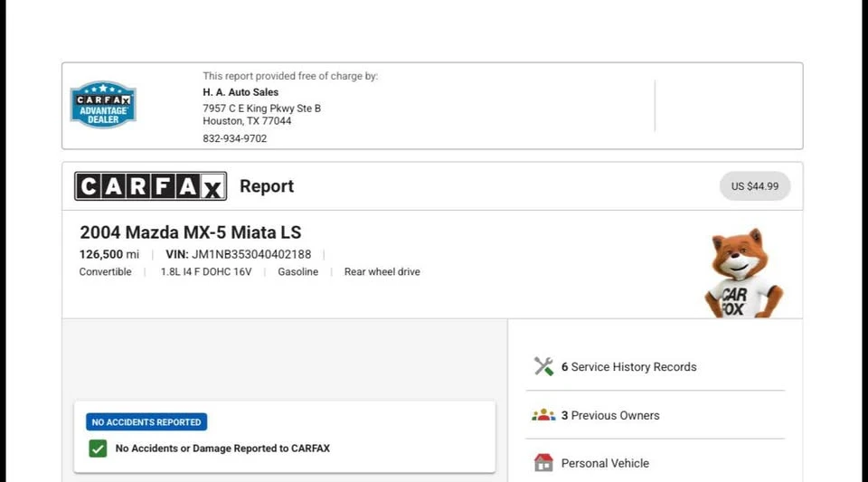
Task: Click the US $44.99 price badge
Action: click(x=754, y=186)
